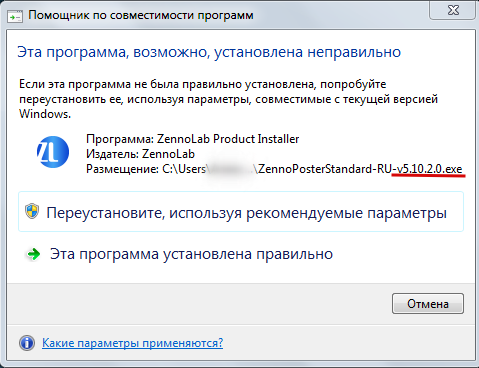
Task: Click the Отмена button
Action: click(x=428, y=304)
